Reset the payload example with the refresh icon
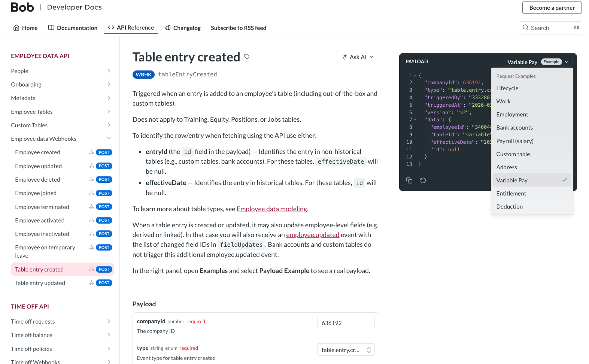Screen dimensions: 589x364 point(423,181)
